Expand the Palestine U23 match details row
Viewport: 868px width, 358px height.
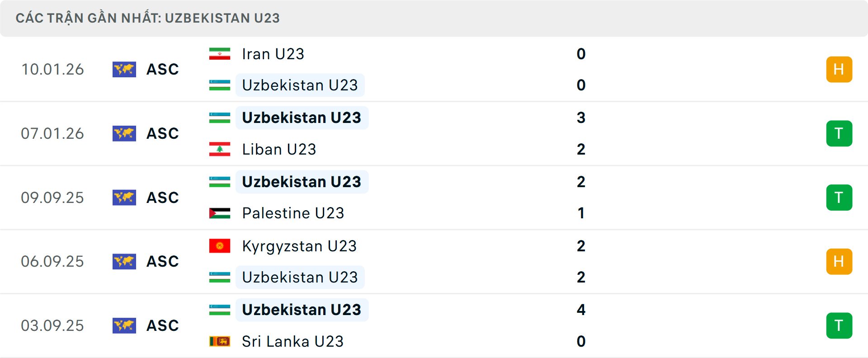pos(434,198)
